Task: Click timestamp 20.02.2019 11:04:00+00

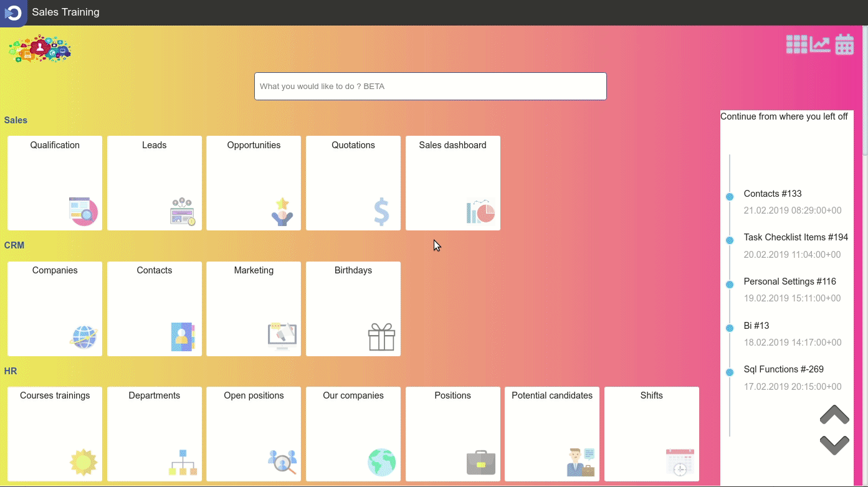Action: click(792, 255)
